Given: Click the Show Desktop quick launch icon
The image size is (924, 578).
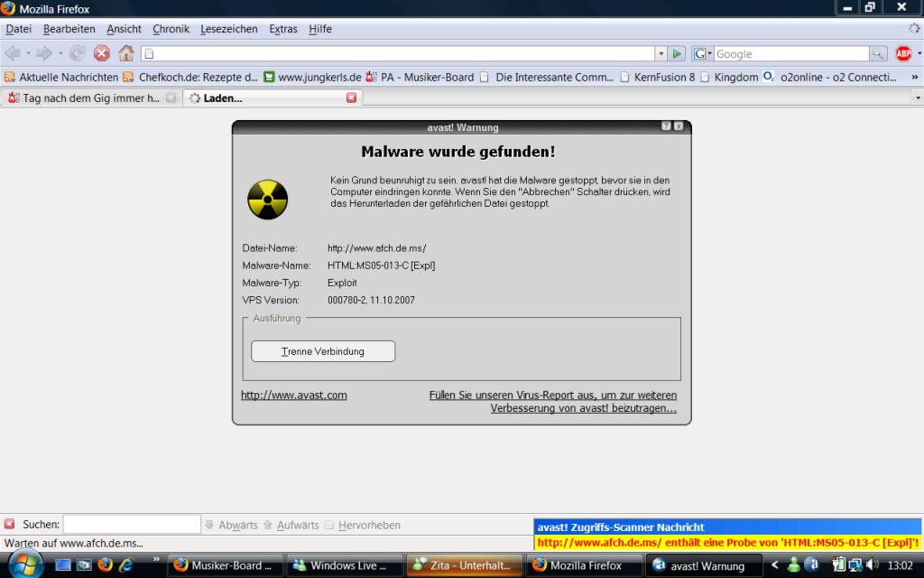Looking at the screenshot, I should coord(63,565).
